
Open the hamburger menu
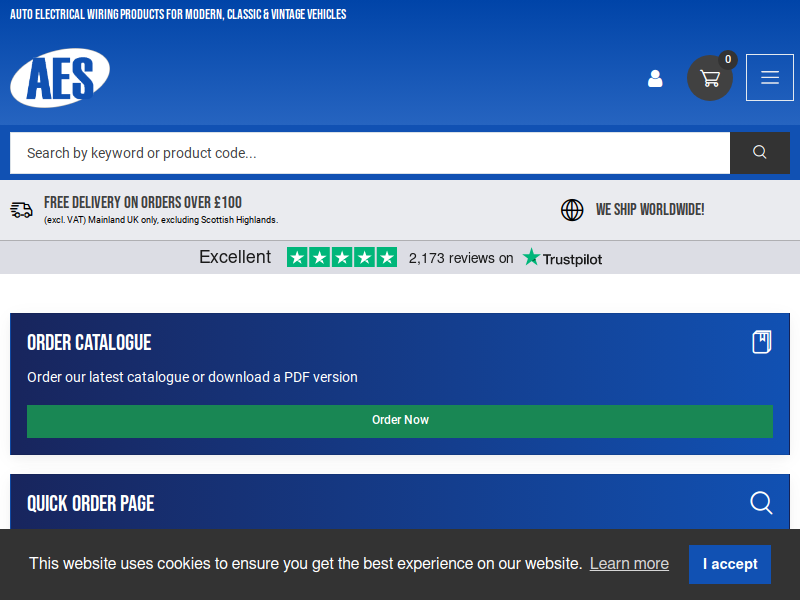point(769,78)
